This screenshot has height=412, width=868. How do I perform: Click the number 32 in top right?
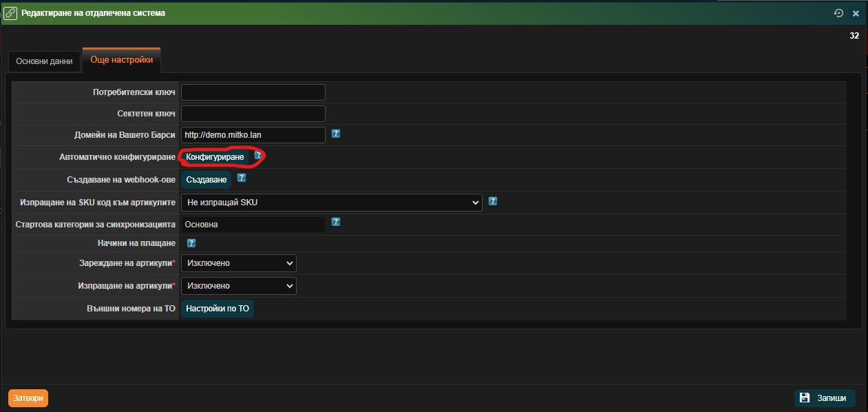coord(854,36)
